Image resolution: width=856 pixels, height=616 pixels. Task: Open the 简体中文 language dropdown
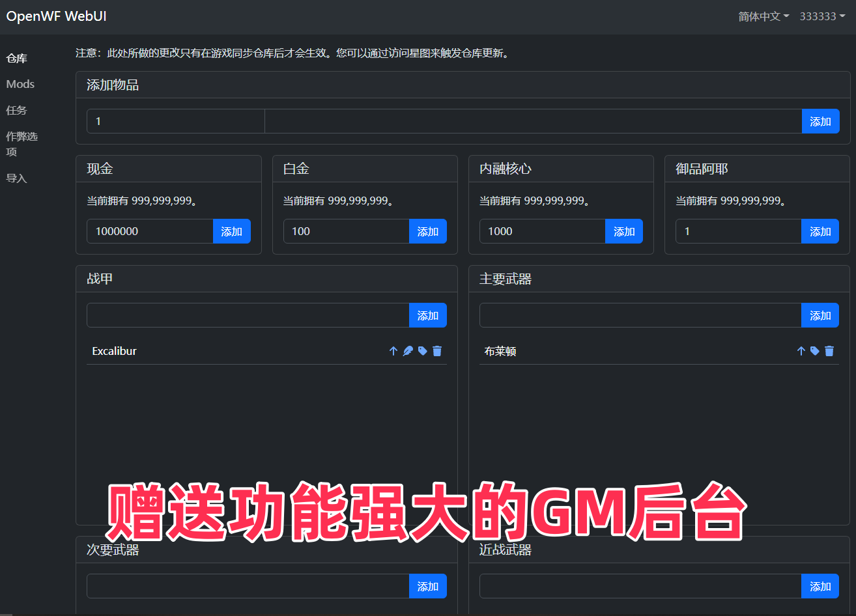(x=763, y=16)
